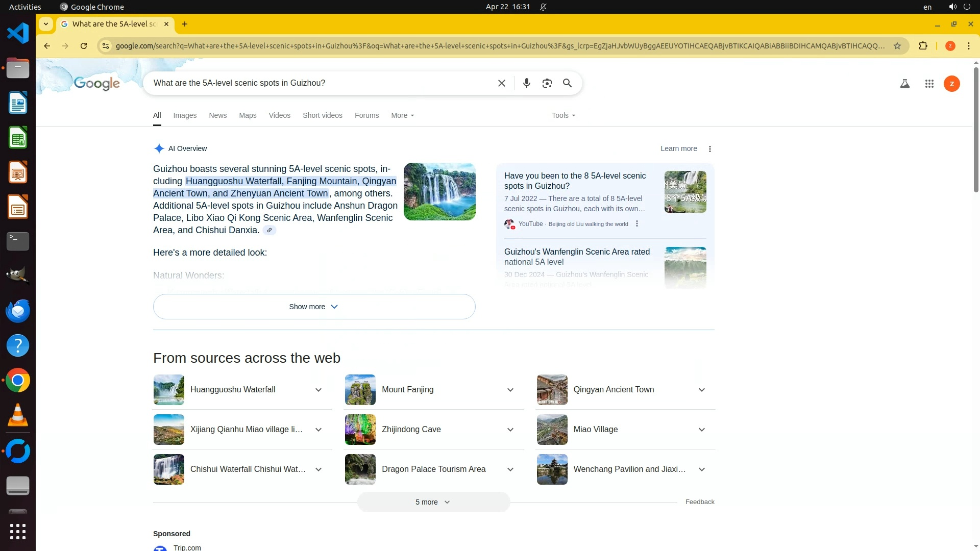This screenshot has height=551, width=980.
Task: Click the Learn more link
Action: point(678,149)
